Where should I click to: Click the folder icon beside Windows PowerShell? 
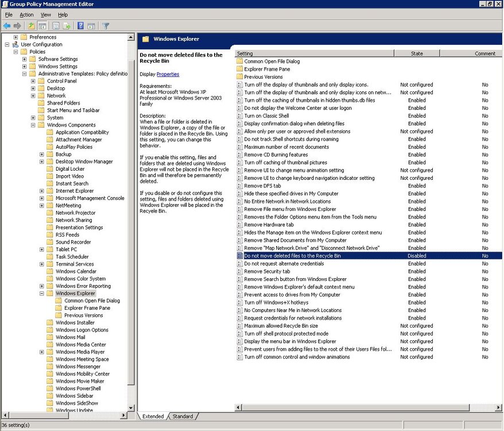coord(49,388)
